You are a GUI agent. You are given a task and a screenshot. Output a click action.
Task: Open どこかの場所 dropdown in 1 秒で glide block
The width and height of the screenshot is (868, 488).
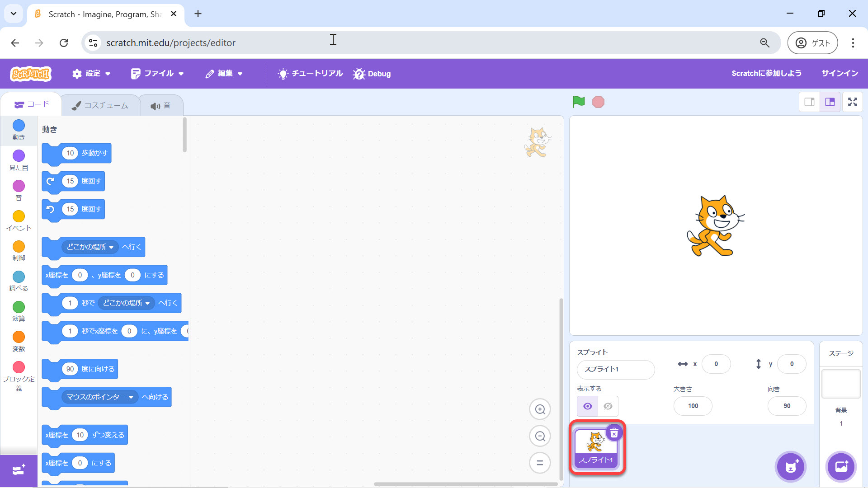coord(126,303)
